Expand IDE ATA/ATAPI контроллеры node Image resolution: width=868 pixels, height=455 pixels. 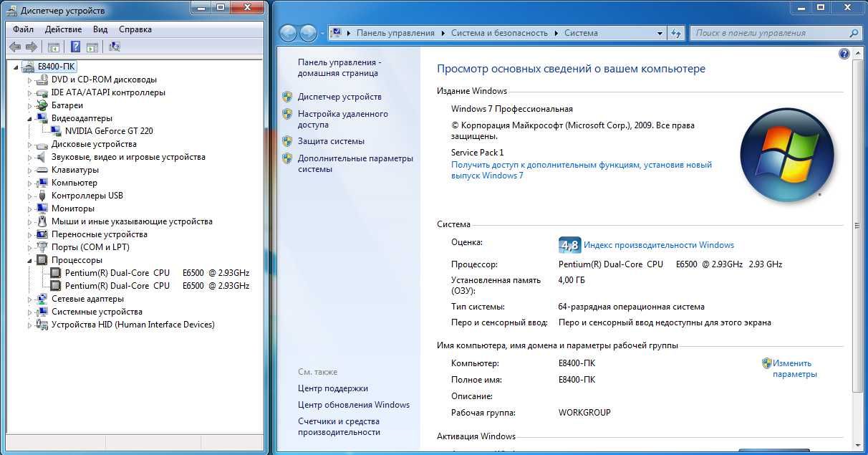[x=30, y=92]
